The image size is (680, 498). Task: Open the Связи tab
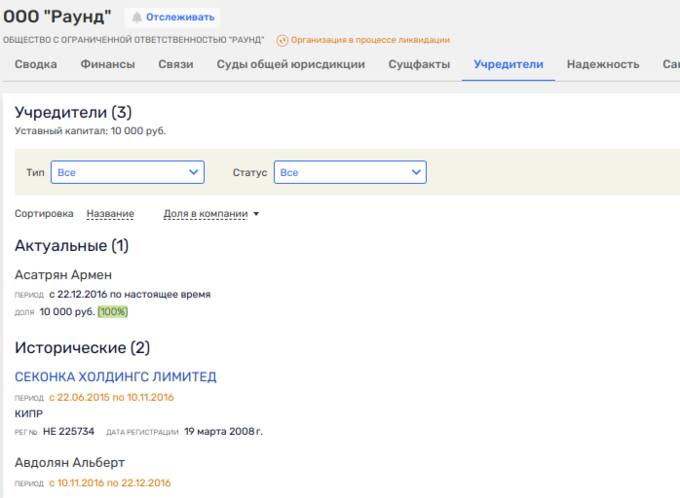(x=176, y=64)
